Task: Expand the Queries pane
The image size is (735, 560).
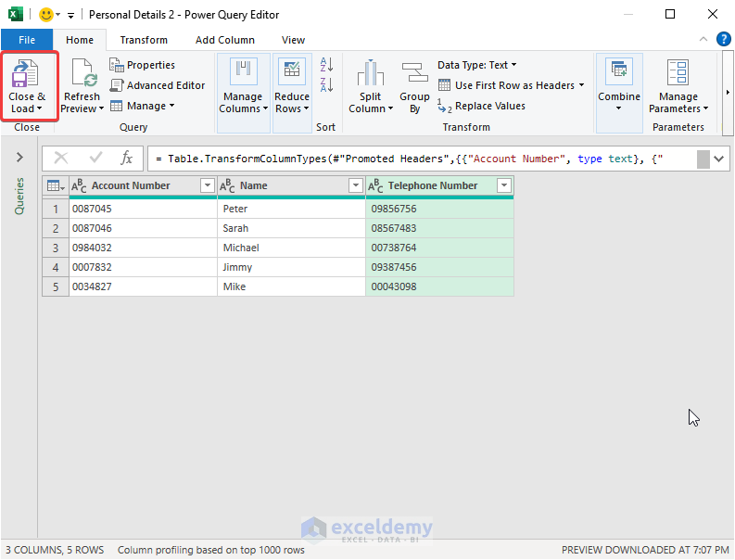Action: coord(19,157)
